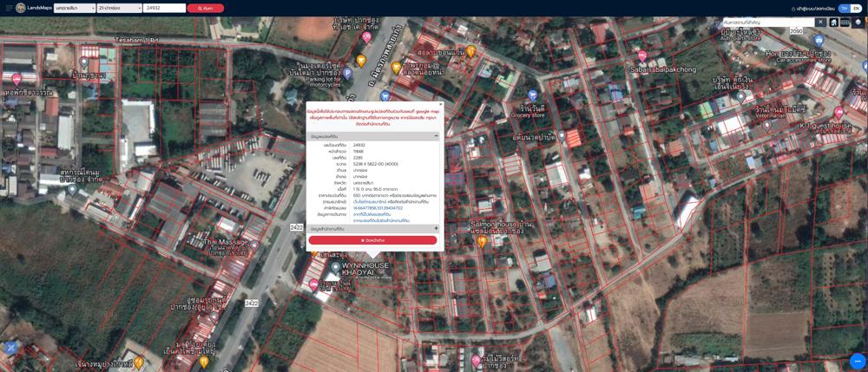The height and width of the screenshot is (372, 868).
Task: Click the WYNNHOUSE KHAOYAI location pin
Action: tap(335, 269)
